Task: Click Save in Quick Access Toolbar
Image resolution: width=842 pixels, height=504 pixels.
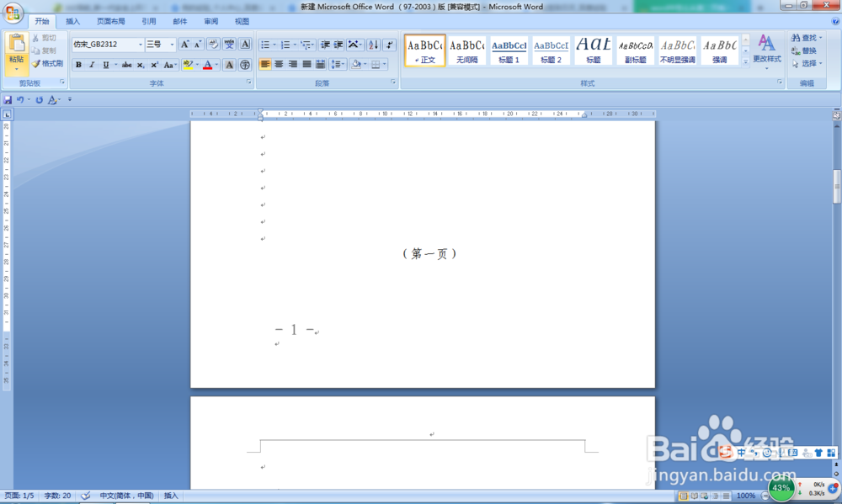Action: point(8,100)
